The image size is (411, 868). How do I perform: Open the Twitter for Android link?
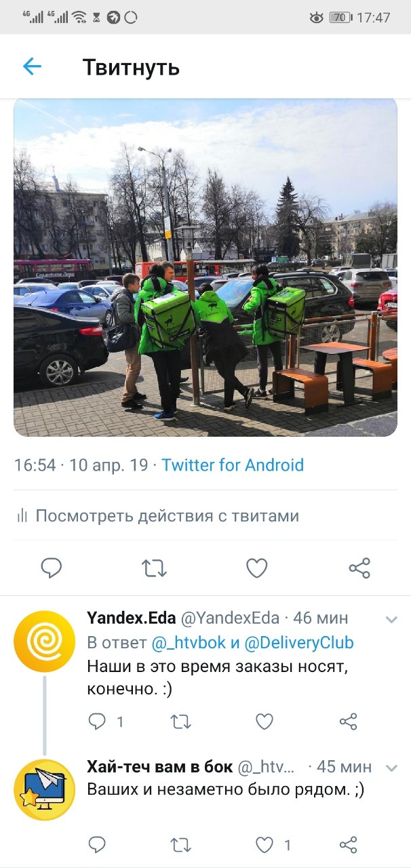[233, 465]
